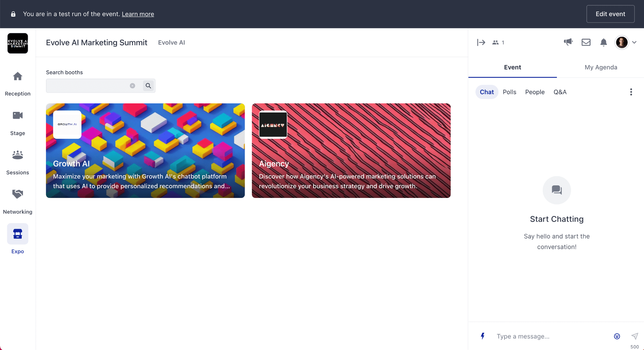This screenshot has width=644, height=350.
Task: Follow the Learn more link
Action: 138,14
